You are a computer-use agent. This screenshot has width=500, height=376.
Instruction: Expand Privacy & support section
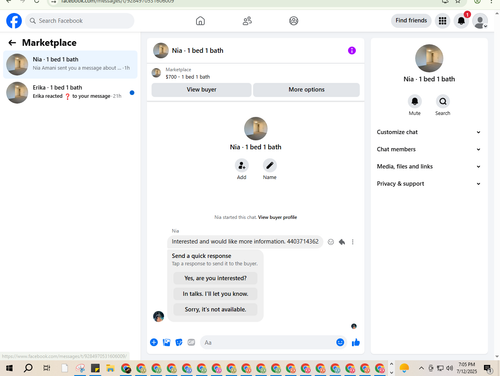[x=429, y=184]
